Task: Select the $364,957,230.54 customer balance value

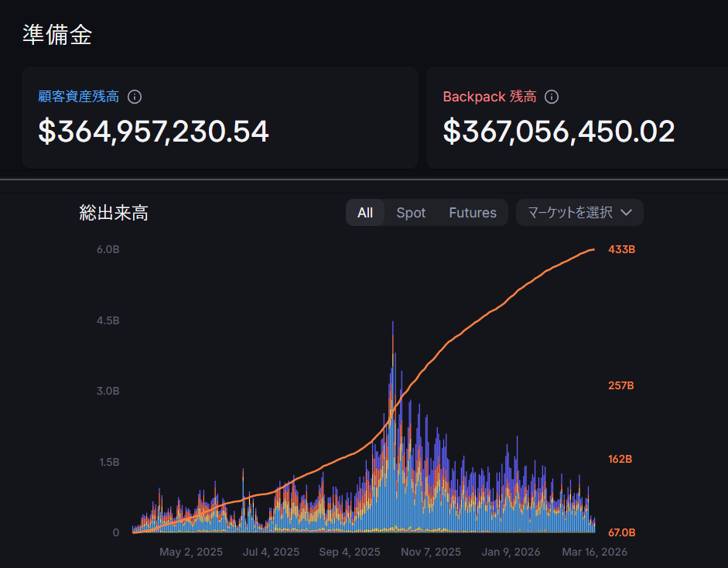Action: point(153,132)
